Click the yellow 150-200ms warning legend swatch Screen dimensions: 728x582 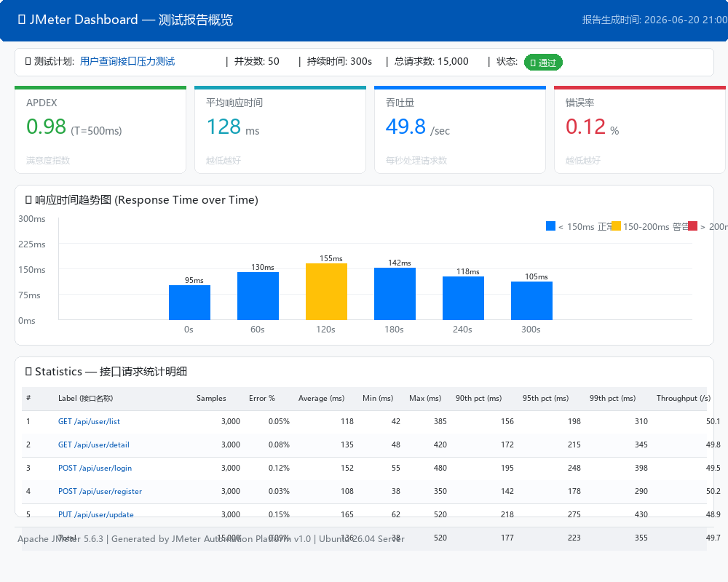[616, 226]
